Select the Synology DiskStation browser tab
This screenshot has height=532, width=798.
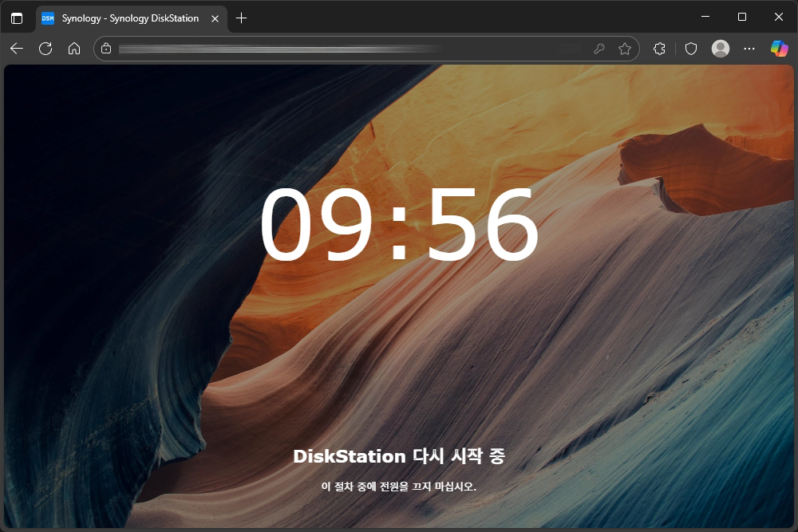click(x=131, y=19)
